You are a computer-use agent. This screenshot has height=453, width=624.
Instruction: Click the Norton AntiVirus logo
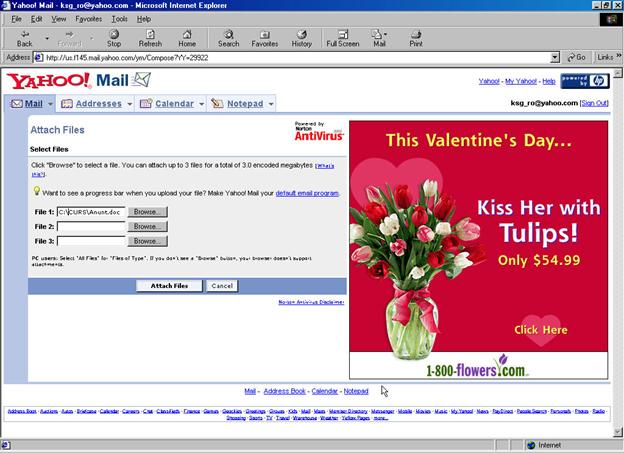pyautogui.click(x=319, y=131)
